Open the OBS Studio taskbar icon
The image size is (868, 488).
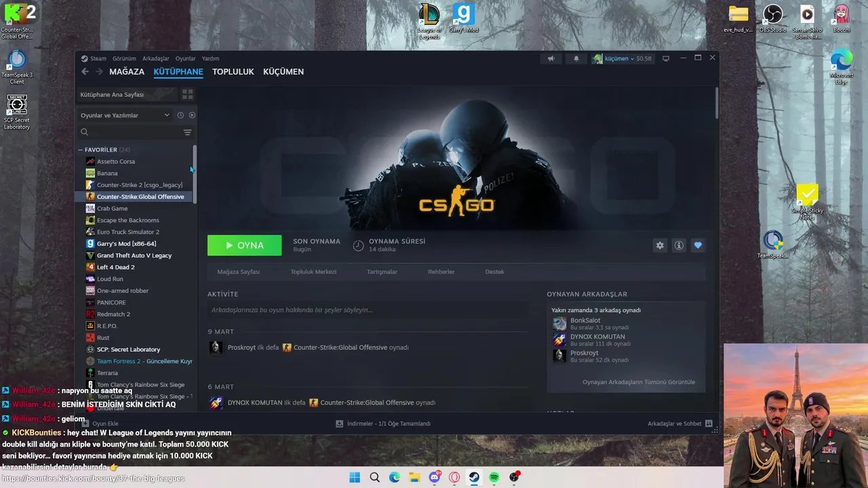point(514,477)
